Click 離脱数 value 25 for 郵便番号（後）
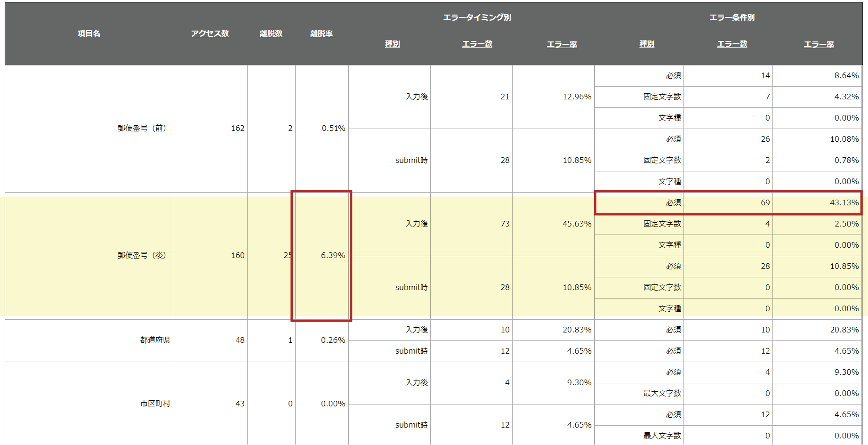The image size is (868, 445). point(288,255)
